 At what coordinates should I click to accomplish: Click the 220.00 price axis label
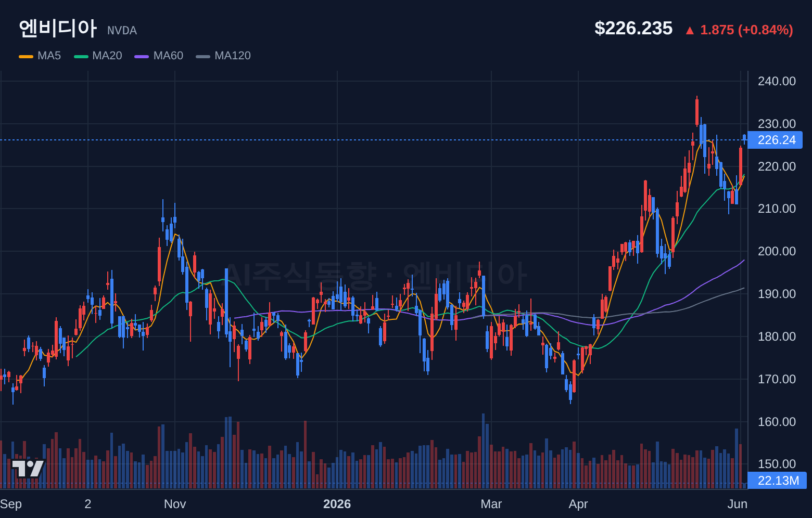click(x=777, y=166)
